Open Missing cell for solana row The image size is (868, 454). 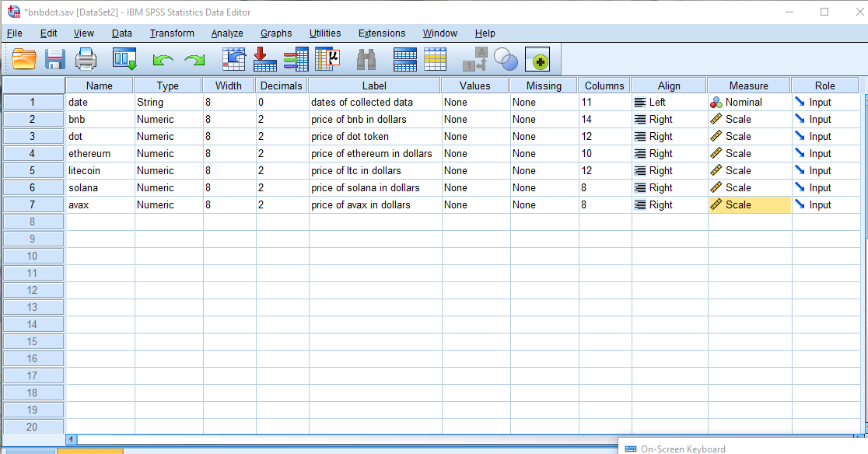544,188
